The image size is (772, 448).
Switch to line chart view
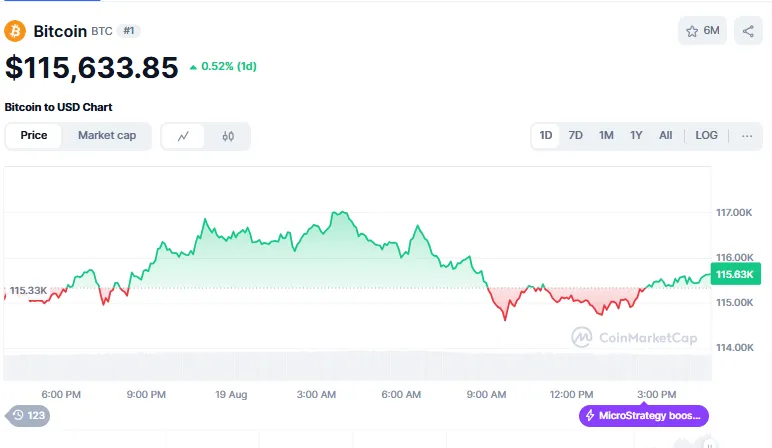pyautogui.click(x=183, y=136)
